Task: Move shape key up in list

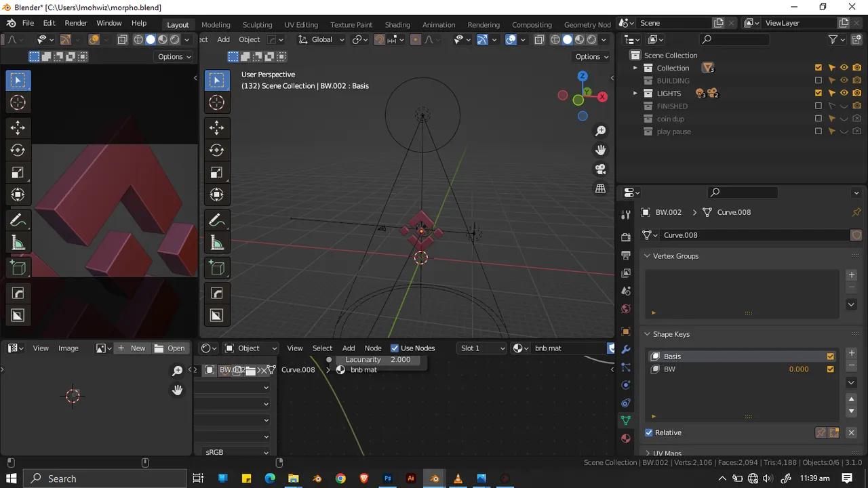Action: (x=852, y=399)
